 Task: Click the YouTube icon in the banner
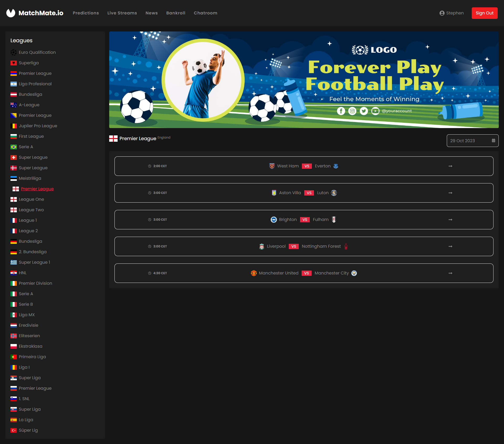[x=375, y=111]
